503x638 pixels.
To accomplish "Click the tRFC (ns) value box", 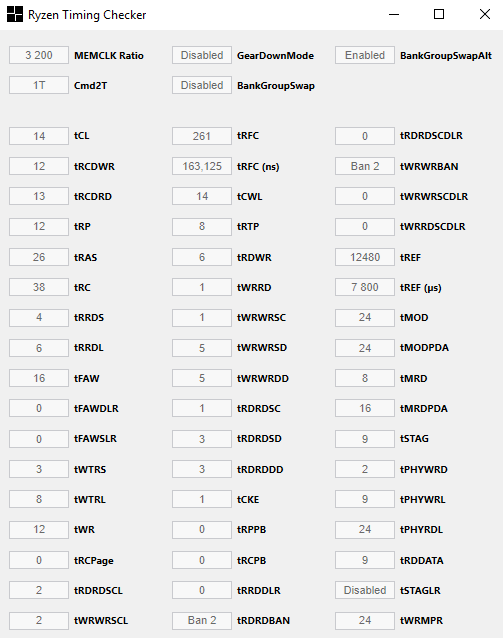I will point(202,166).
